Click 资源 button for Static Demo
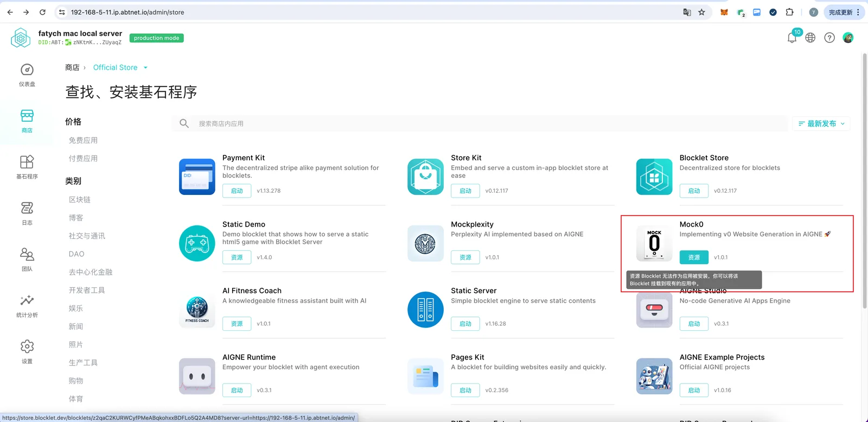This screenshot has width=868, height=422. pyautogui.click(x=237, y=257)
